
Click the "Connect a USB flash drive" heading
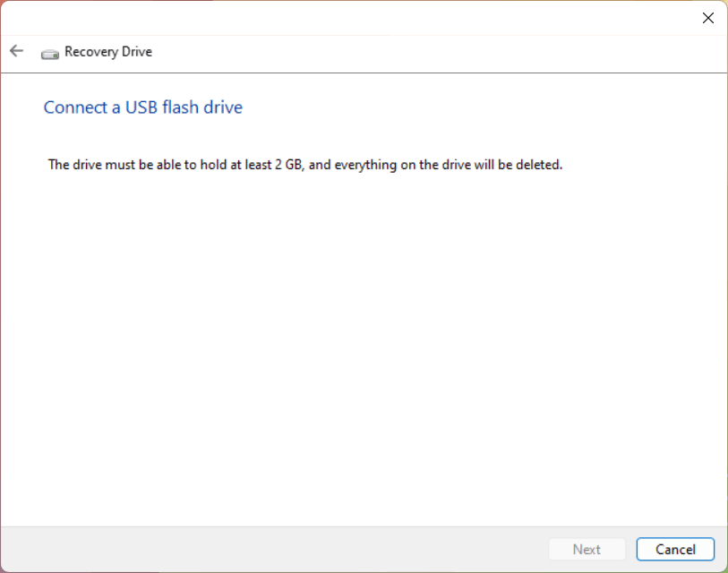(x=143, y=107)
